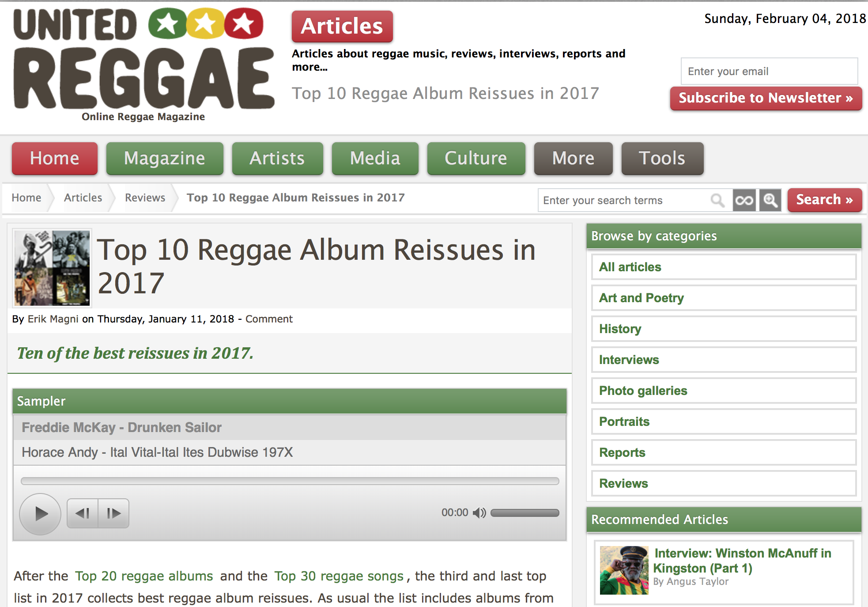Browse Art and Poetry category

pos(724,298)
